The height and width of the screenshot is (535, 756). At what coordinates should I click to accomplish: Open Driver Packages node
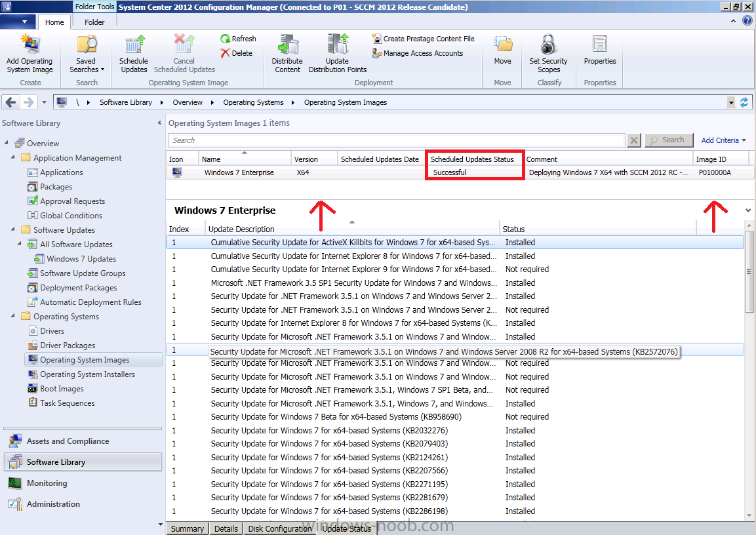[61, 346]
